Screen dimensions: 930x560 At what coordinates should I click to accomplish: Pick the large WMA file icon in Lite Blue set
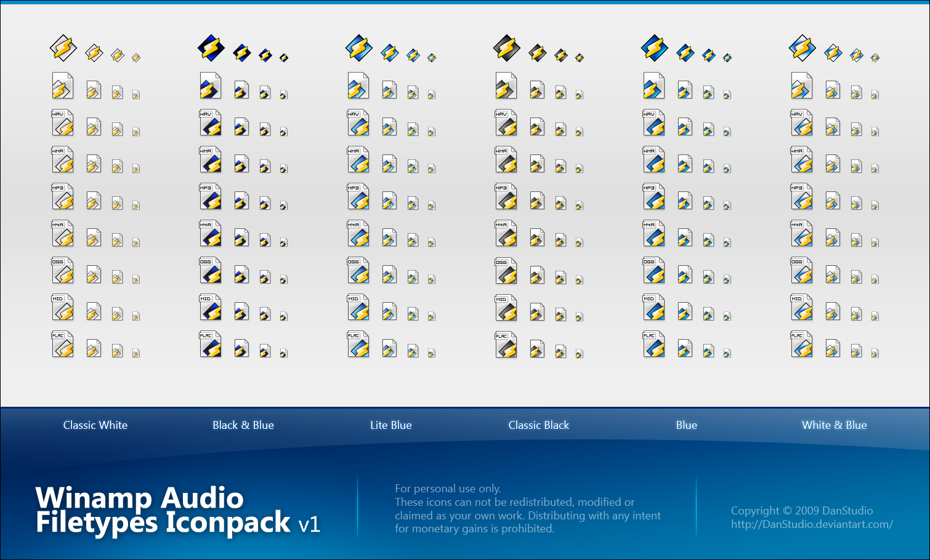[358, 159]
